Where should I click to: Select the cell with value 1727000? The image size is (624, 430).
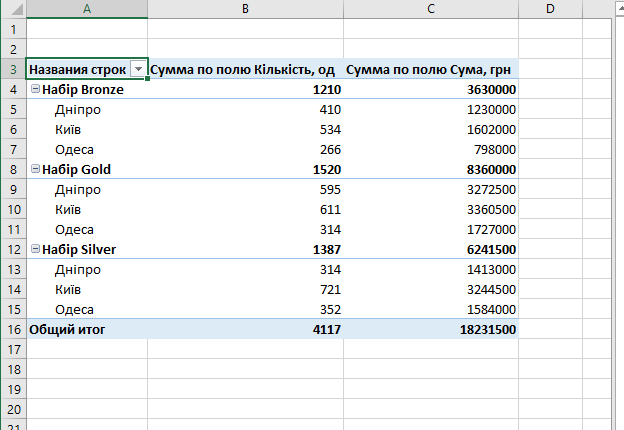point(431,229)
